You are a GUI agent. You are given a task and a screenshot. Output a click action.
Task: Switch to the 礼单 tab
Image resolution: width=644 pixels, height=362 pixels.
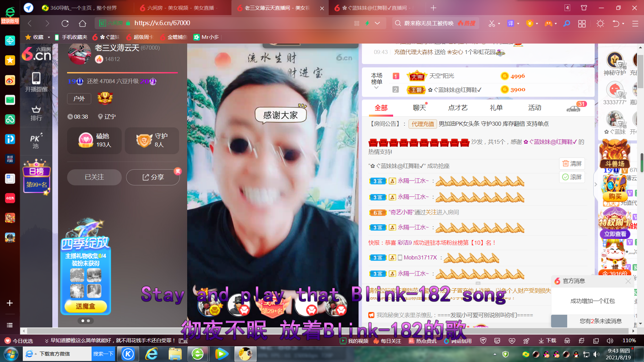(496, 108)
